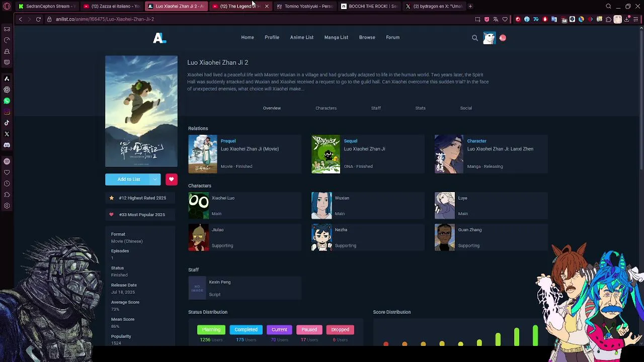Viewport: 644px width, 362px height.
Task: Open the cat user avatar menu
Action: point(490,38)
